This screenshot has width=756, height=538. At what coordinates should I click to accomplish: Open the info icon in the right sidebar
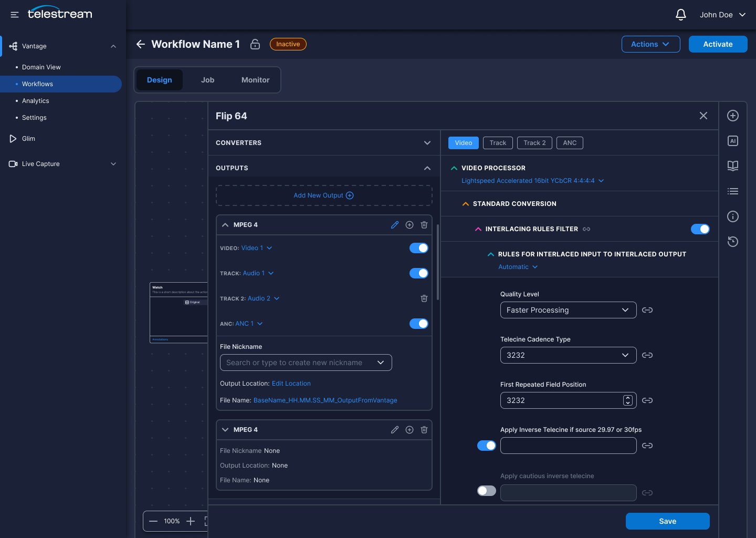pyautogui.click(x=733, y=216)
